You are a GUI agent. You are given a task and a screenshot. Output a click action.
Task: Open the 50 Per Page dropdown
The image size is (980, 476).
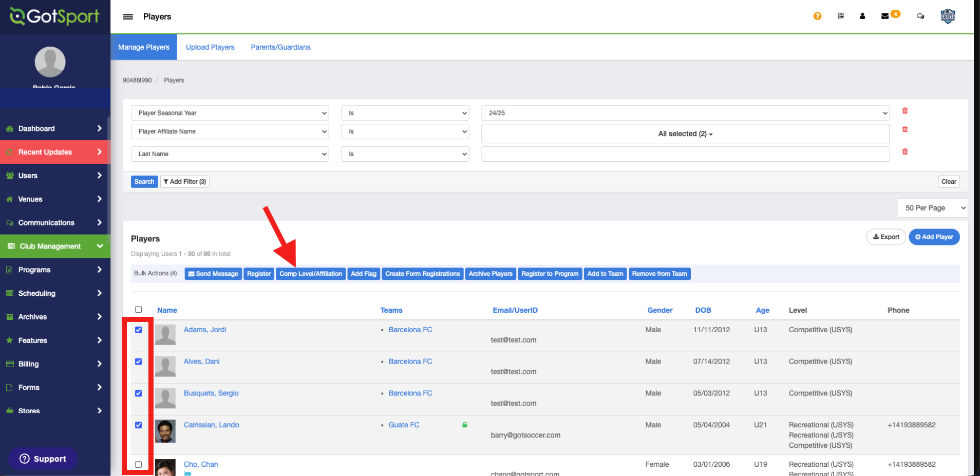932,208
